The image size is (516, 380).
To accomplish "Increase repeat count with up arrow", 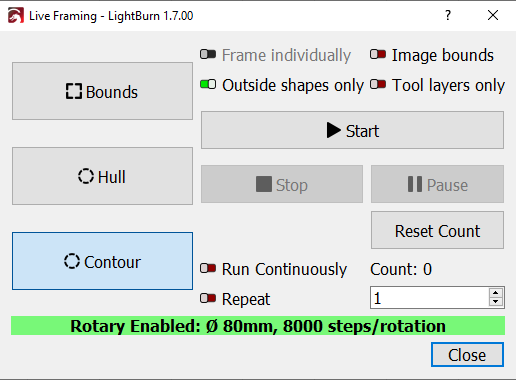I will coord(496,293).
